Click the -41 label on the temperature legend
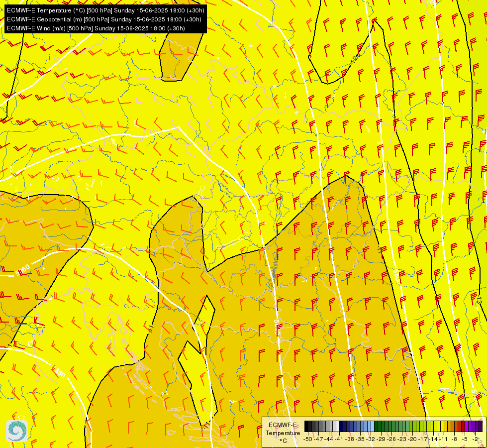This screenshot has width=487, height=448. [x=339, y=439]
